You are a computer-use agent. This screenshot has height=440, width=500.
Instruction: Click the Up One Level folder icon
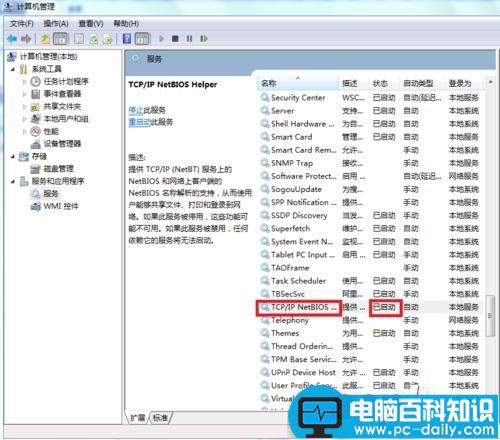pos(45,39)
